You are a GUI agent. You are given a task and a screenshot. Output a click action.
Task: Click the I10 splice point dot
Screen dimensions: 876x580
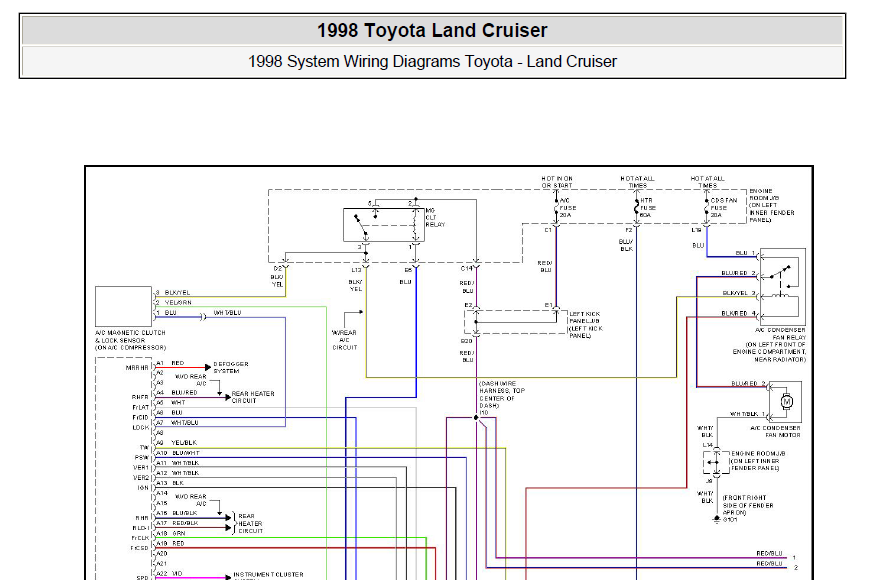coord(476,417)
